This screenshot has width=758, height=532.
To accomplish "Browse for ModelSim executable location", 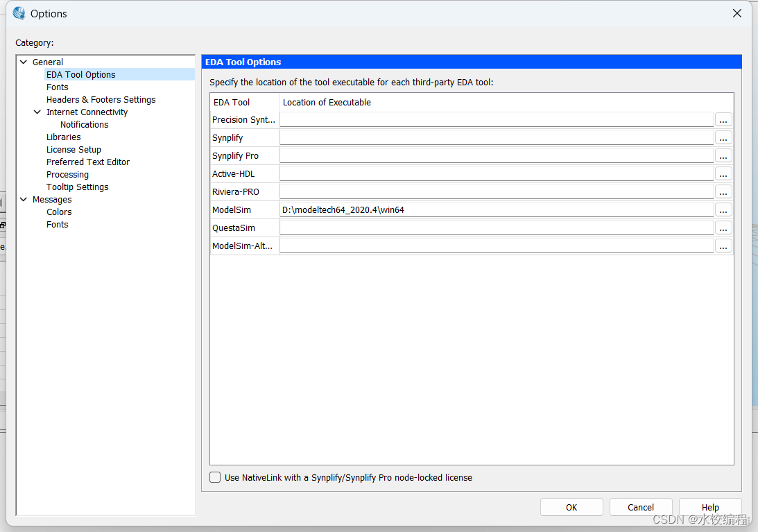I will (x=723, y=210).
